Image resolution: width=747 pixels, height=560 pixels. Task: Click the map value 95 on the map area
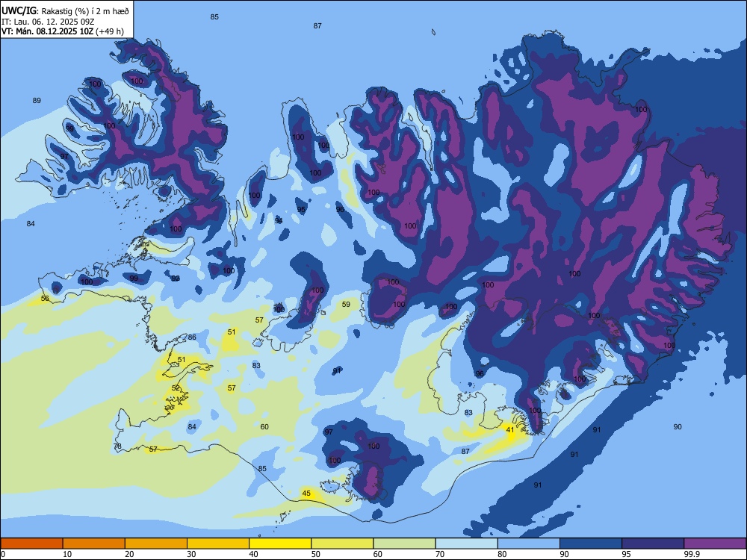tap(301, 210)
